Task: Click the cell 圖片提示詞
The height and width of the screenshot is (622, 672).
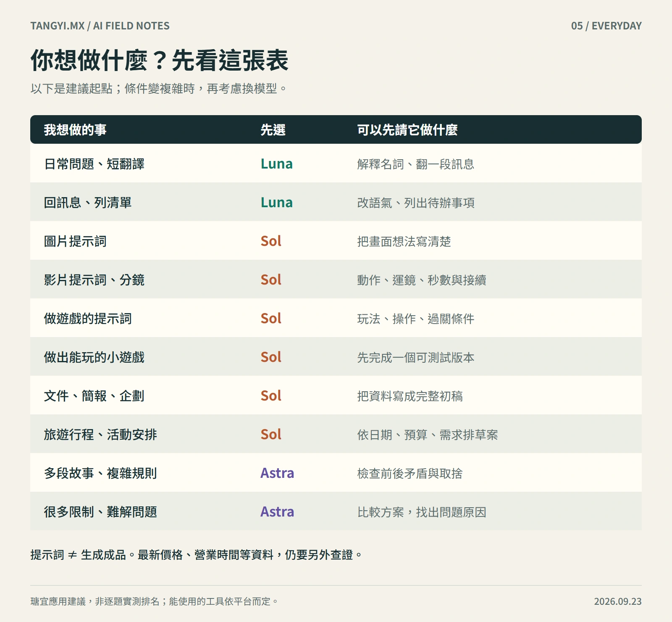Action: coord(75,241)
